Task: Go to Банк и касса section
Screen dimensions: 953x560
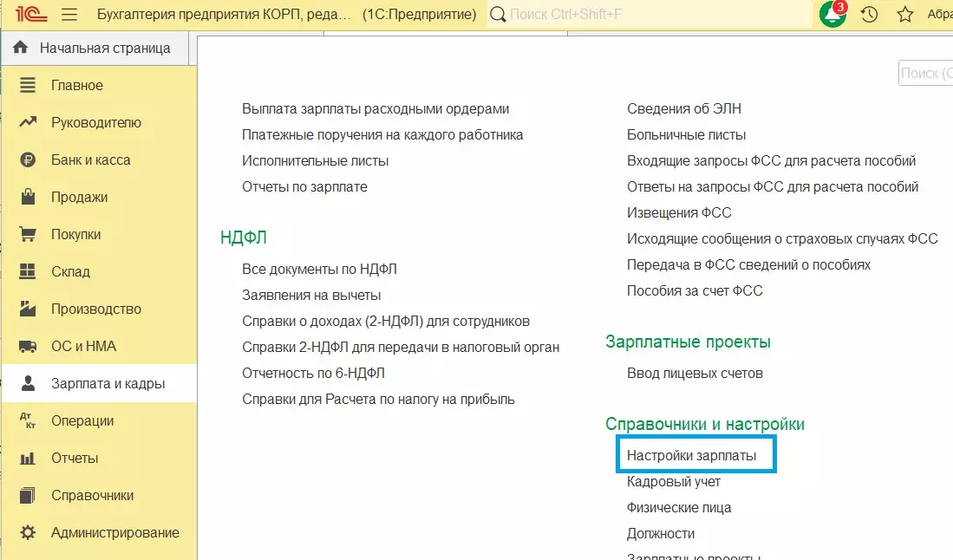Action: (99, 160)
